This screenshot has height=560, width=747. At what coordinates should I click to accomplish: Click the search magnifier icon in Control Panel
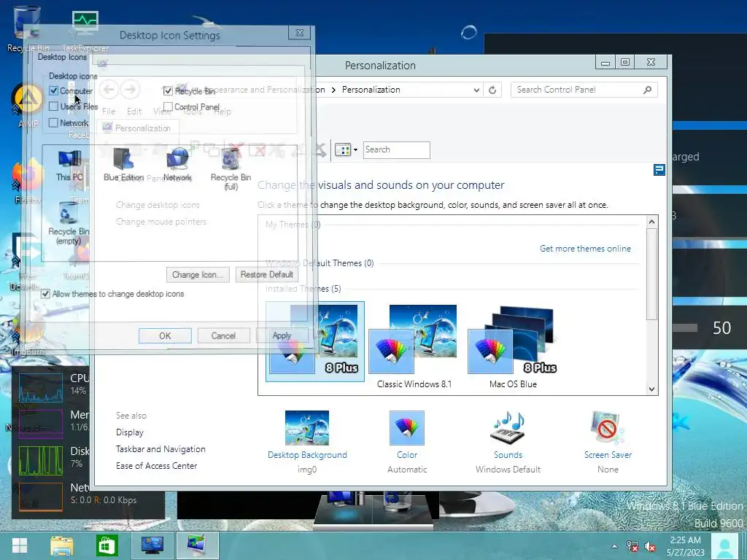[648, 90]
